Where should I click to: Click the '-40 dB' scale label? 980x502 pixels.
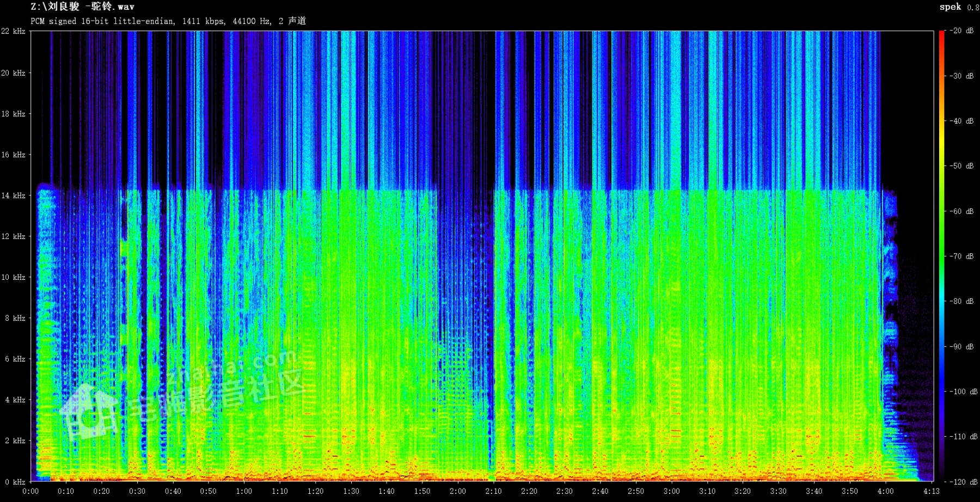(961, 121)
